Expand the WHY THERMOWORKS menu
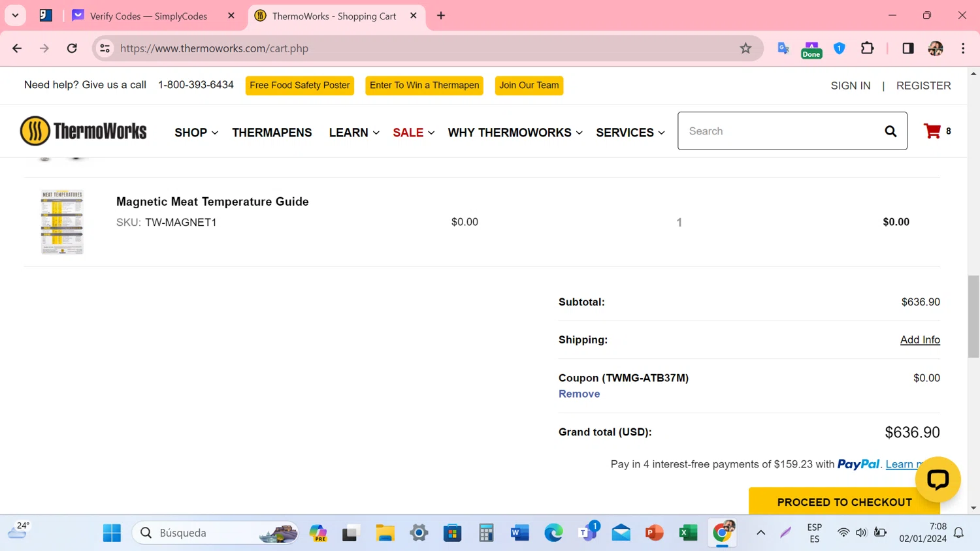980x551 pixels. click(x=515, y=133)
